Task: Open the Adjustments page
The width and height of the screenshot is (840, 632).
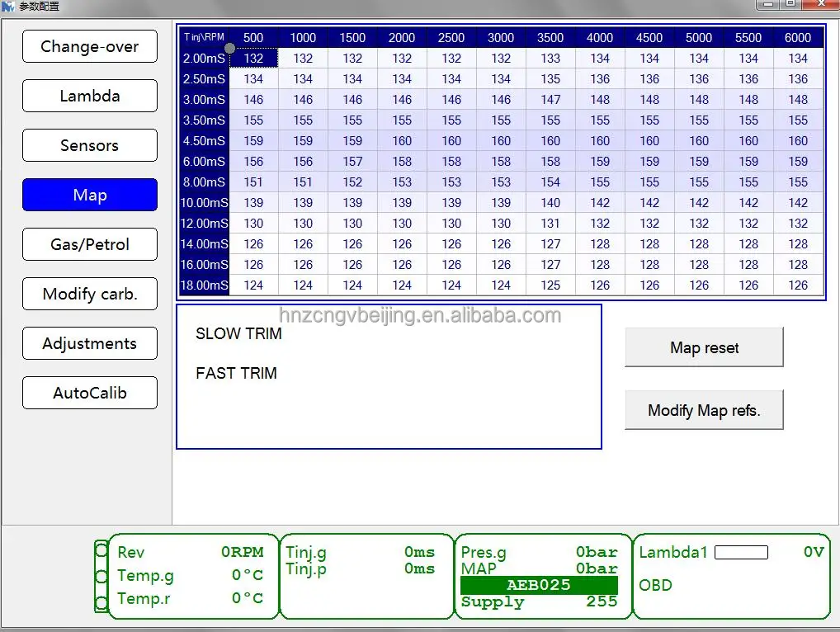Action: click(90, 343)
